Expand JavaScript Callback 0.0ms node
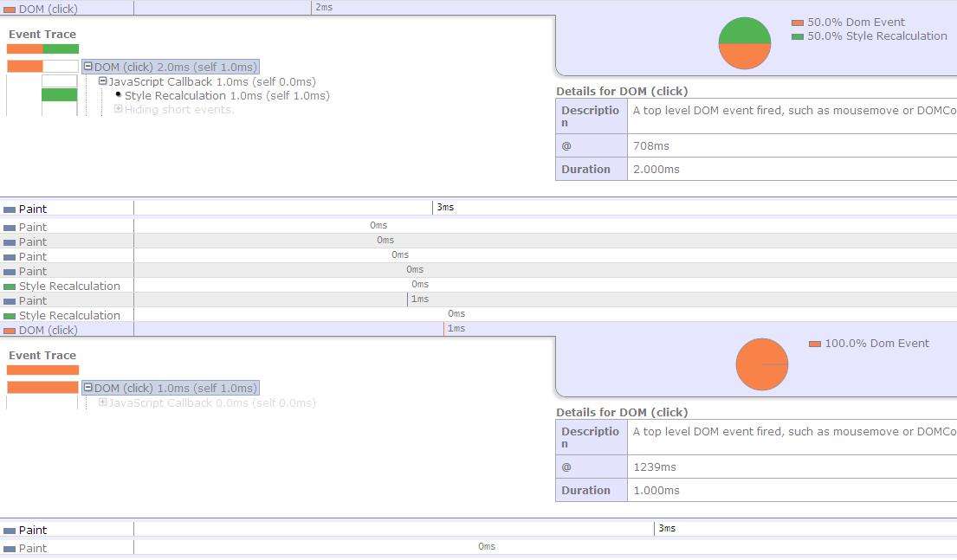Screen dimensions: 957x560 102,402
